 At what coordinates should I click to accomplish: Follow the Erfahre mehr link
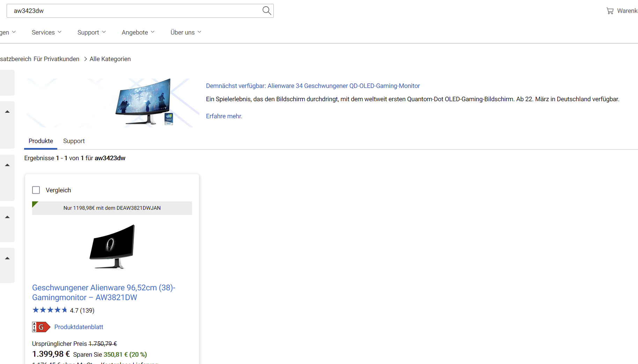[x=224, y=116]
